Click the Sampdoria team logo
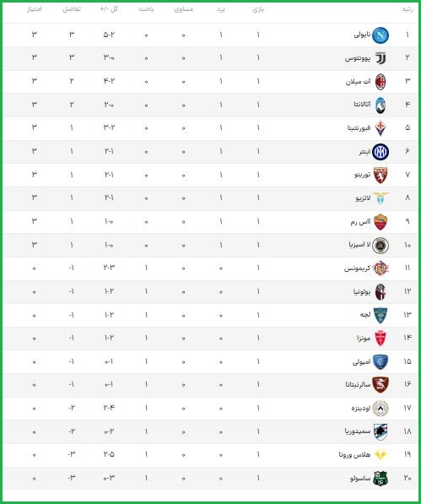 (x=381, y=431)
